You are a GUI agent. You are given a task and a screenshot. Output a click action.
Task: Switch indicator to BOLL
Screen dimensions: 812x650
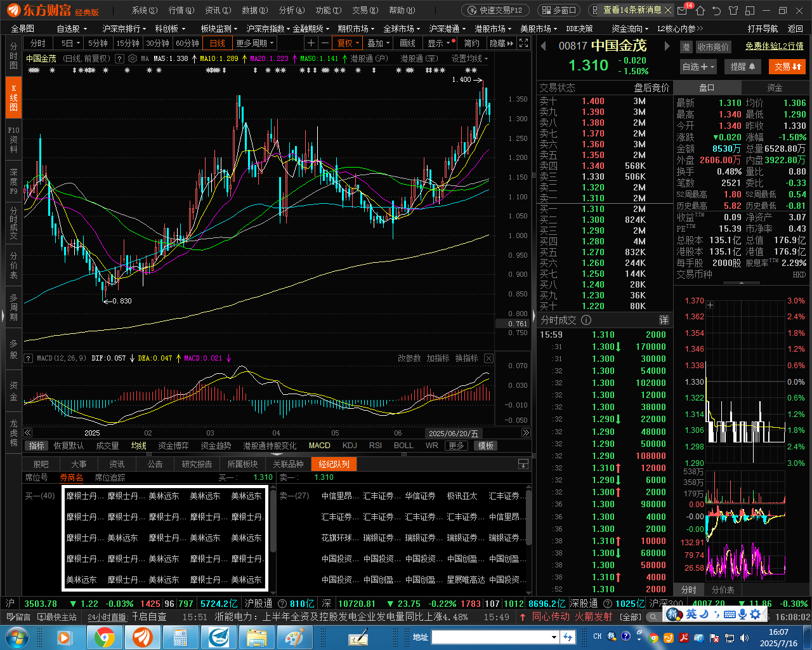click(403, 446)
